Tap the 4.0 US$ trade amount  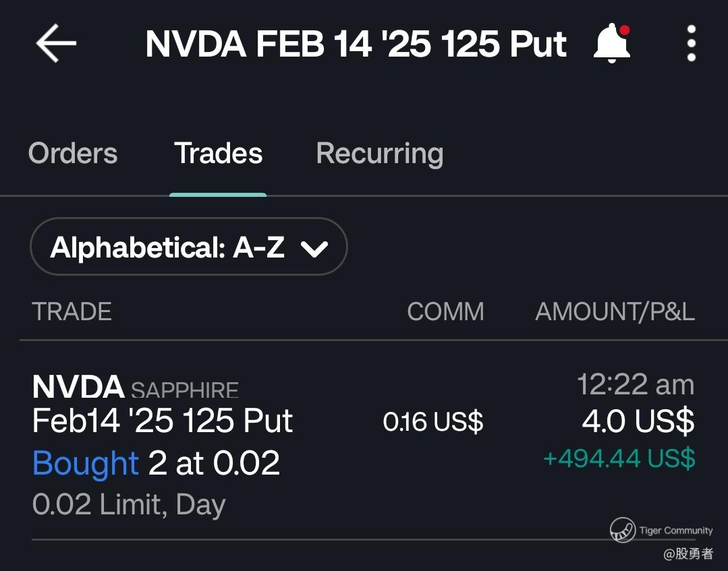coord(638,421)
